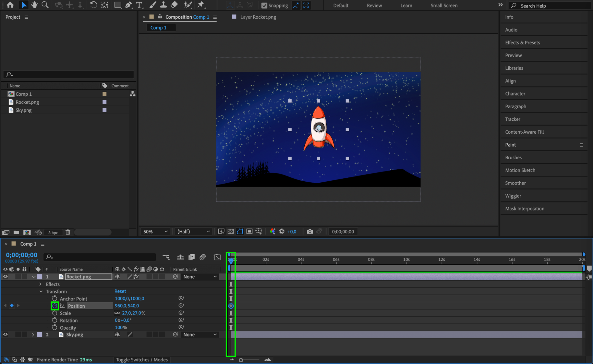Screen dimensions: 593x364
Task: Expand the Sky.png layer properties
Action: click(33, 334)
